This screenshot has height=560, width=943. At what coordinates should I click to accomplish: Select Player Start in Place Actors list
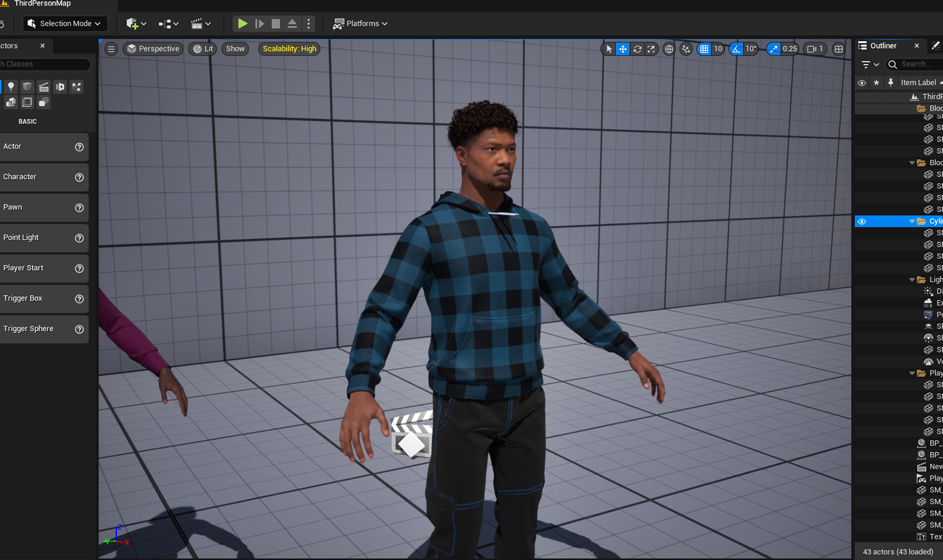coord(44,269)
